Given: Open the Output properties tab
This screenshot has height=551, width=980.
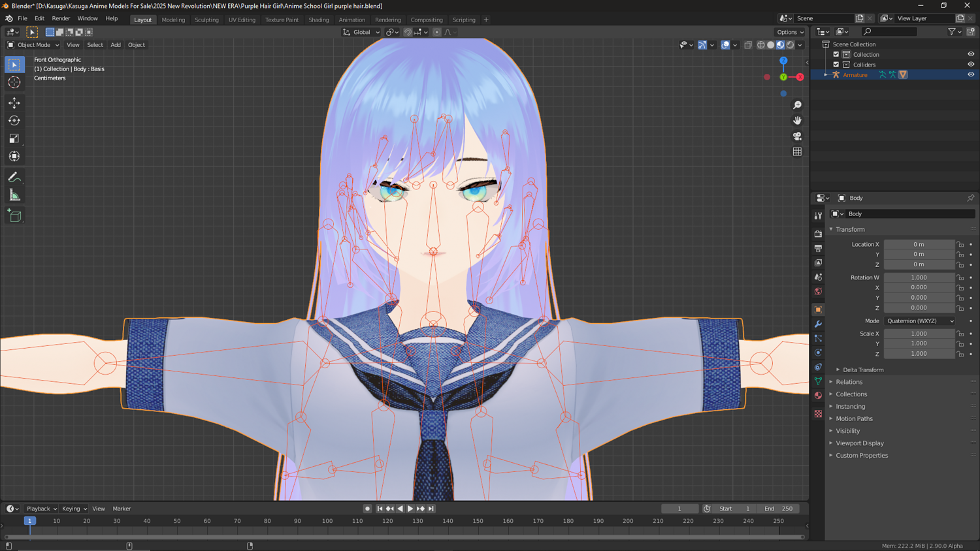Looking at the screenshot, I should 818,248.
